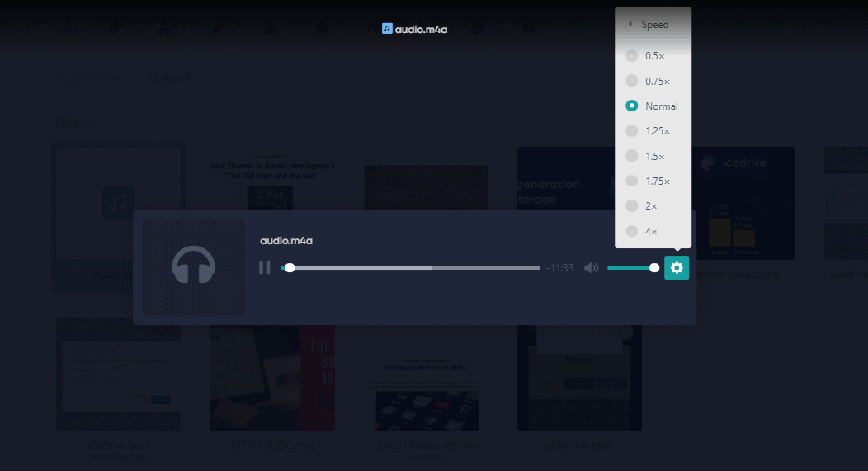Select Normal playback speed
The image size is (868, 471).
coord(653,106)
